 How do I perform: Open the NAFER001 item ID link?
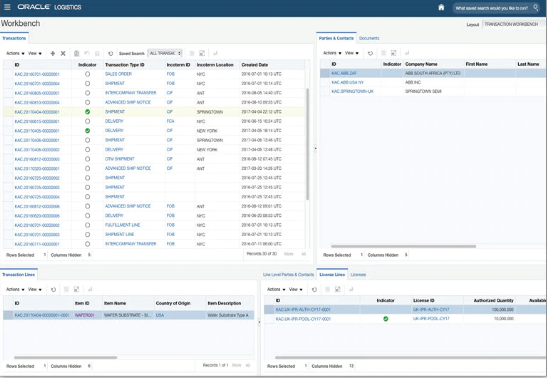click(x=84, y=315)
